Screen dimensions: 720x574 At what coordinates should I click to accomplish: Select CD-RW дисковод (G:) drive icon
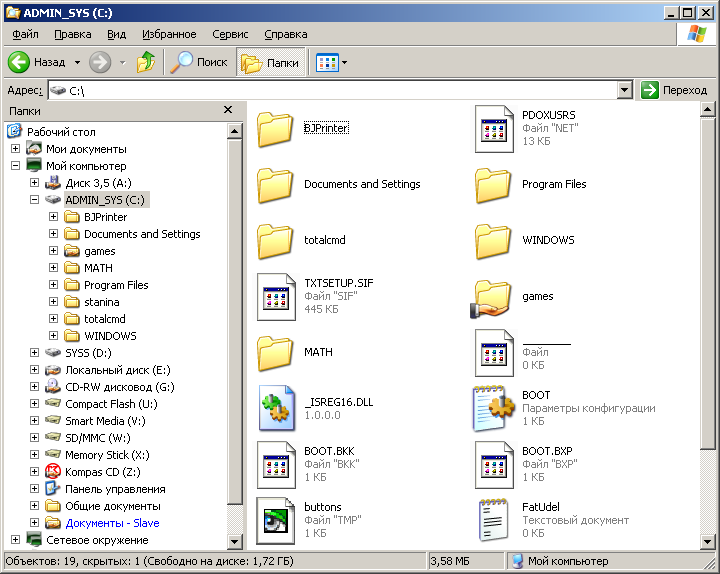[53, 386]
